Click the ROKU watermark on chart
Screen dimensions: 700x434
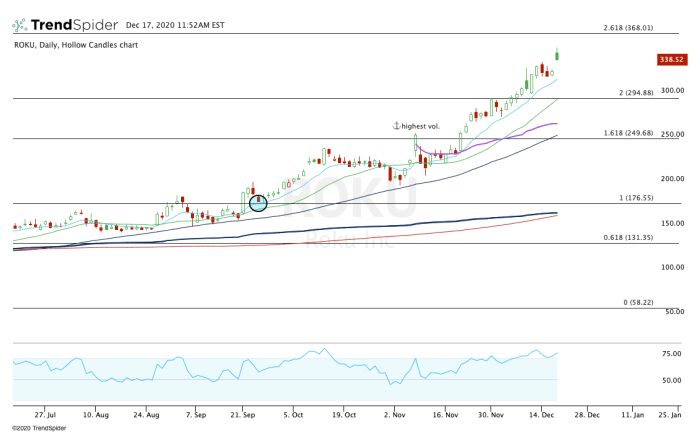pos(350,196)
